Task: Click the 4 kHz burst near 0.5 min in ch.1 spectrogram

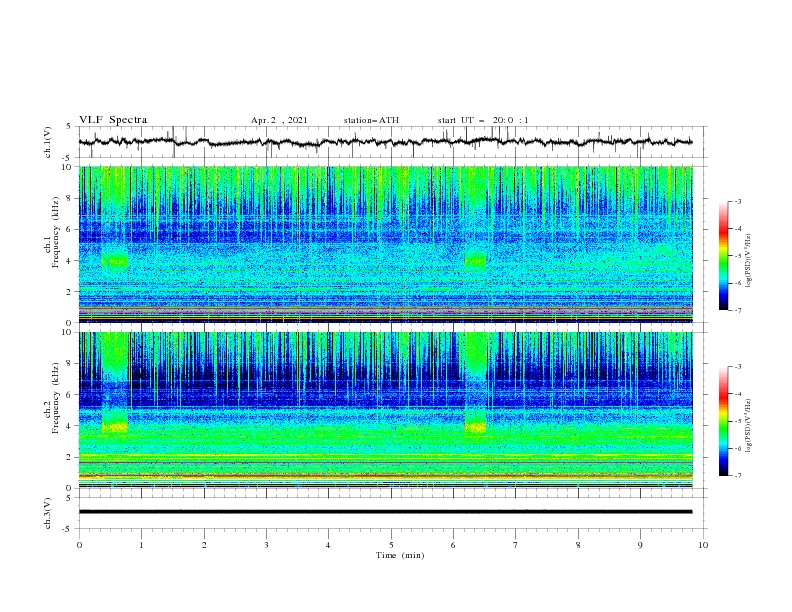Action: point(115,260)
